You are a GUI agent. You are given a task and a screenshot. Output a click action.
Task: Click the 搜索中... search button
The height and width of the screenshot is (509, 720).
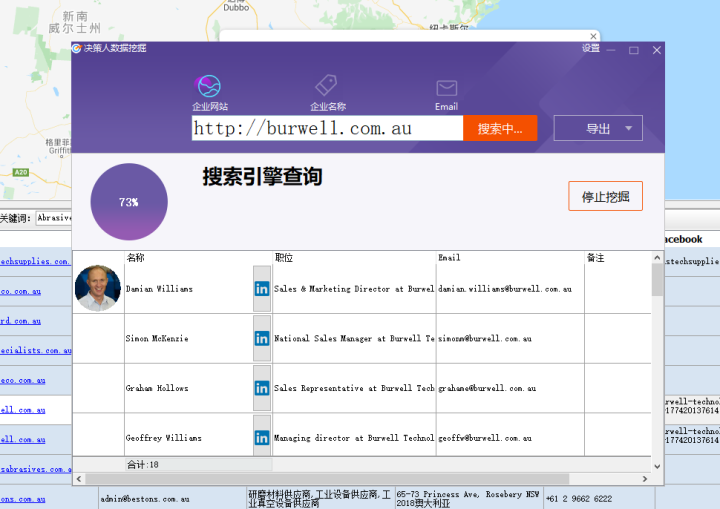(x=500, y=128)
